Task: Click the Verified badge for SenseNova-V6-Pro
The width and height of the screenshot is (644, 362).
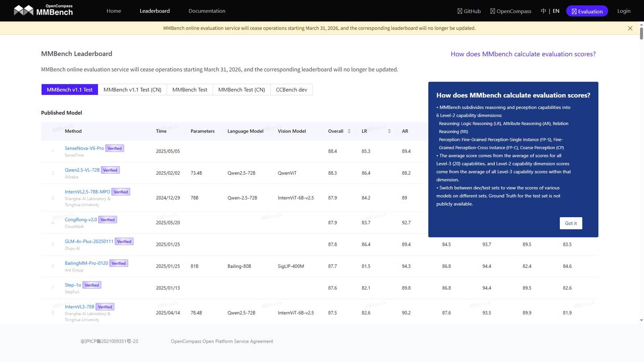Action: pyautogui.click(x=115, y=148)
